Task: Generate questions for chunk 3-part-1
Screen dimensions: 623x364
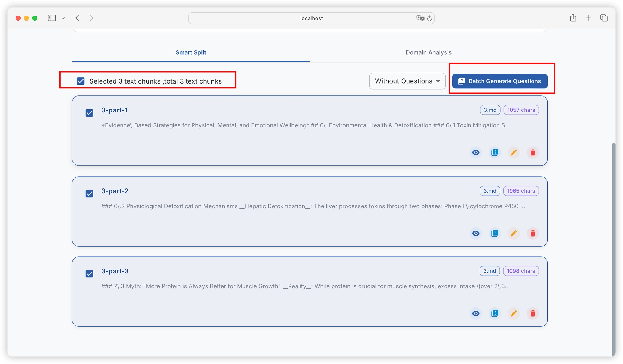Action: [495, 153]
